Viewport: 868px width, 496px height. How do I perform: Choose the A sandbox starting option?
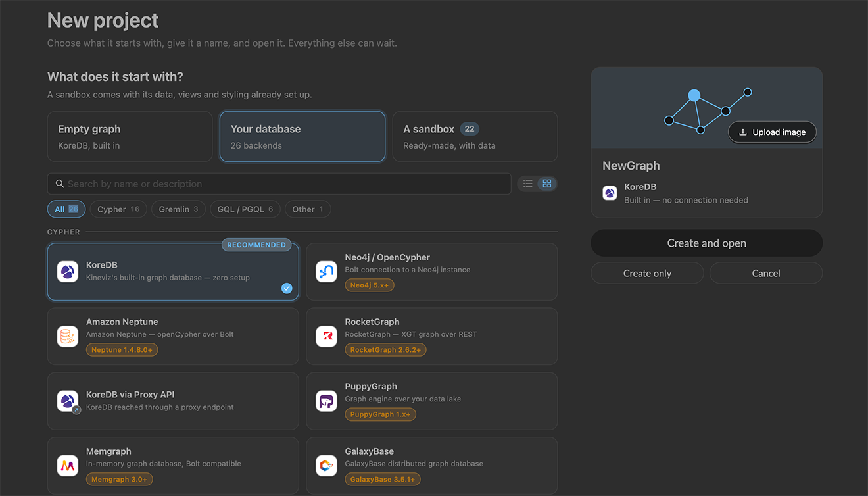coord(475,136)
